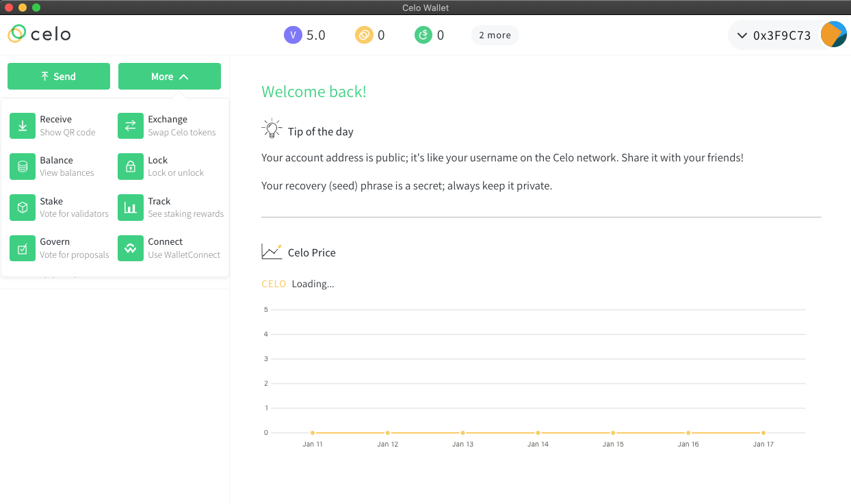Screen dimensions: 851x504
Task: Choose Lock menu entry
Action: coord(170,166)
